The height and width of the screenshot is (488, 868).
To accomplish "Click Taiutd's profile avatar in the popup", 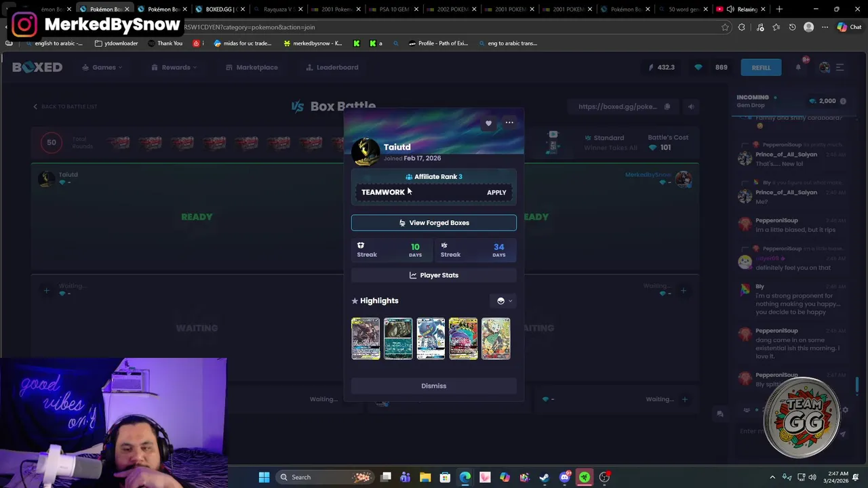I will point(366,152).
